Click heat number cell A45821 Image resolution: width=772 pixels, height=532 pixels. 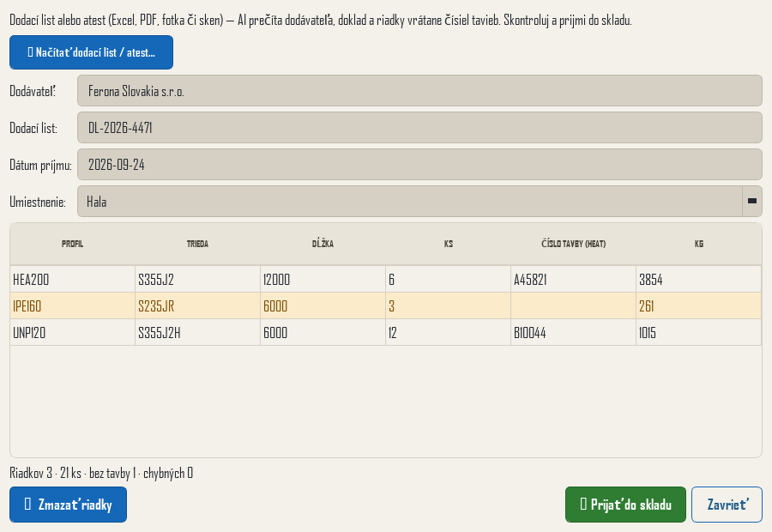pyautogui.click(x=574, y=280)
